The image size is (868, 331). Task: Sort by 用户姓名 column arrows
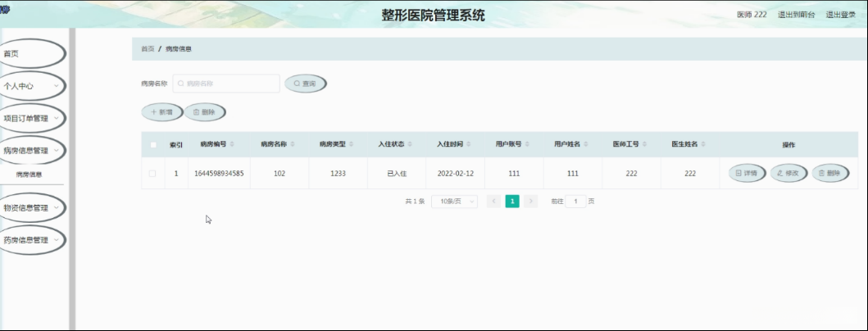[586, 144]
